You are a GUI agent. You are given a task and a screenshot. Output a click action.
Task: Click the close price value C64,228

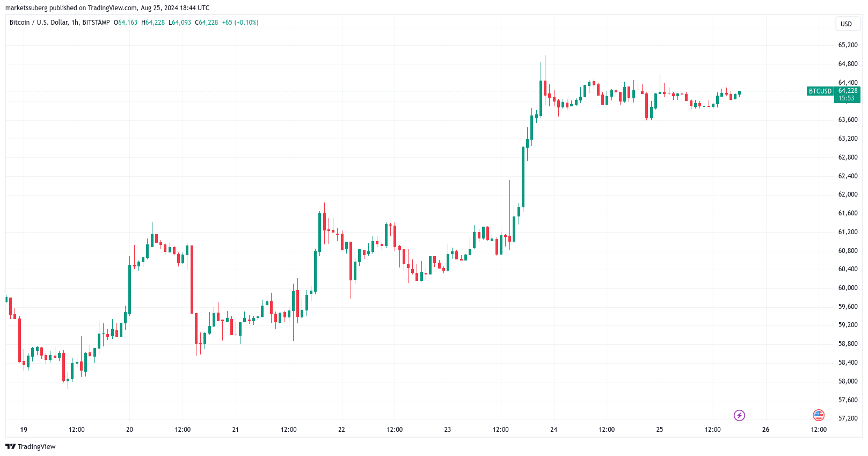207,23
